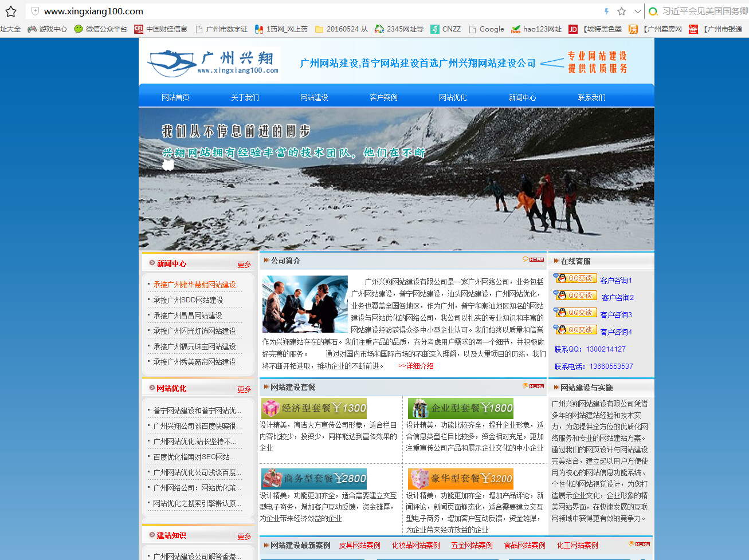Select the 豪华型套餐 ¥3200 package banner
The image size is (749, 560).
tap(461, 479)
